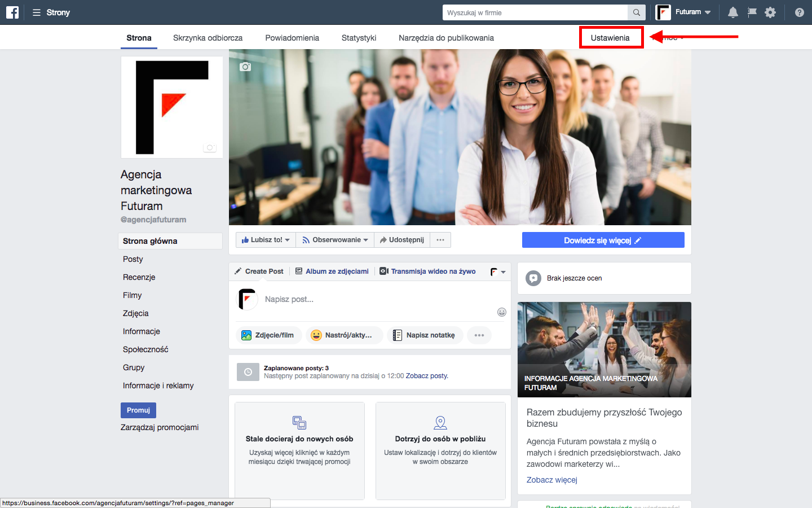Image resolution: width=812 pixels, height=508 pixels.
Task: Click the Informacje Agencja Marketingowa Futuram image
Action: pos(604,349)
